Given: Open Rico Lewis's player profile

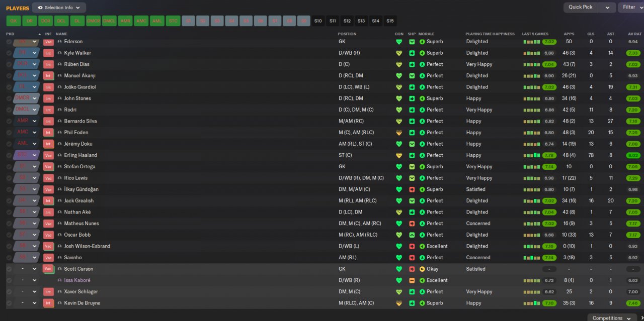Looking at the screenshot, I should (75, 178).
